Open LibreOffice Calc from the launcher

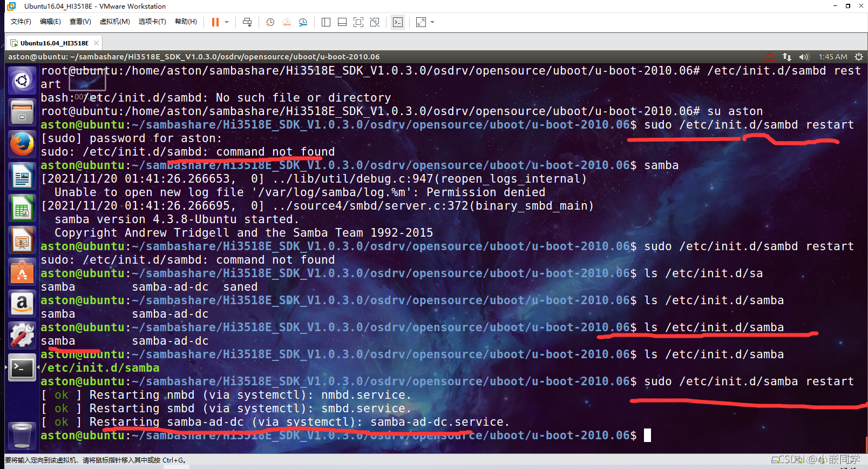[22, 208]
